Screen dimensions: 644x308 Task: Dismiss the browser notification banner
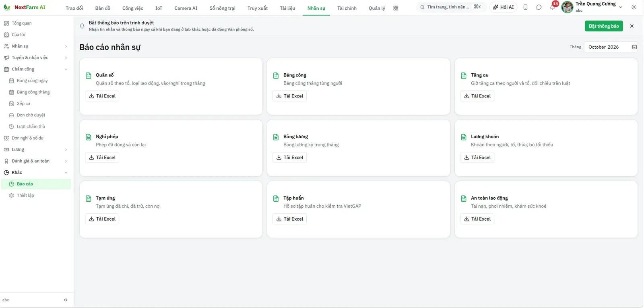632,26
